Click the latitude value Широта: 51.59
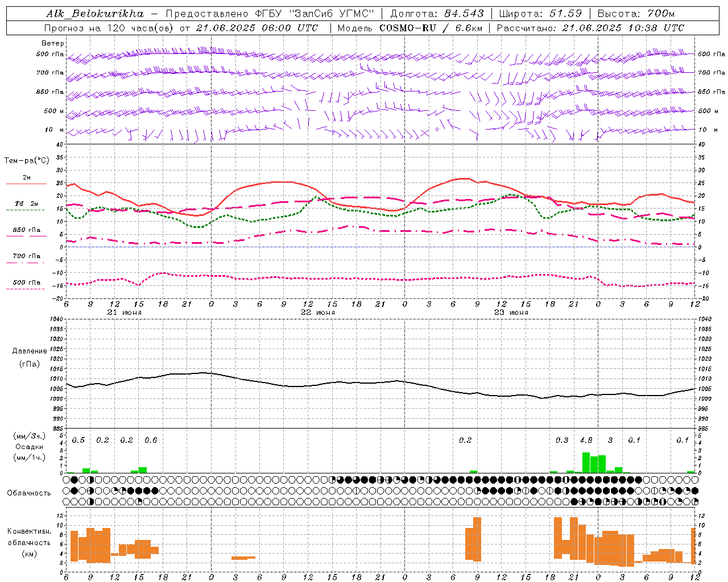Screen dimensions: 728x582 [x=540, y=14]
